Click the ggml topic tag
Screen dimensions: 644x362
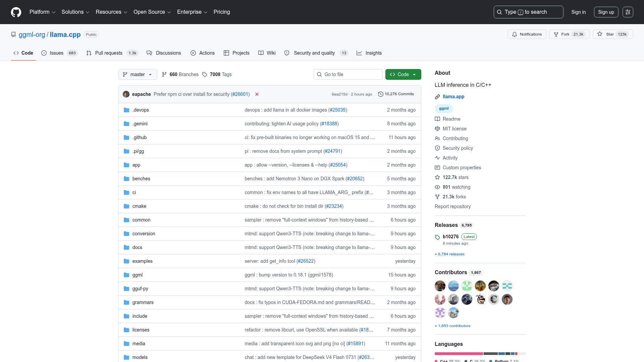[444, 108]
